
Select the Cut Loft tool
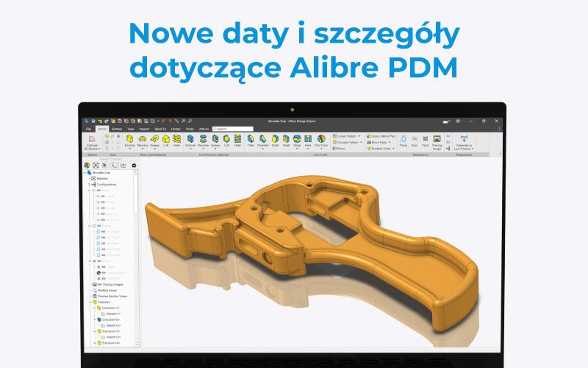click(226, 141)
